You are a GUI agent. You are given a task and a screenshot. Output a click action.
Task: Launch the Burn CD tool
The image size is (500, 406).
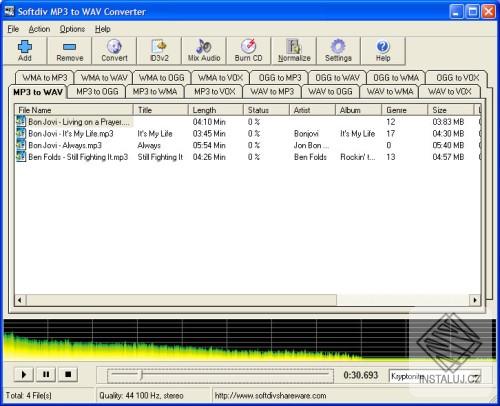[x=248, y=50]
